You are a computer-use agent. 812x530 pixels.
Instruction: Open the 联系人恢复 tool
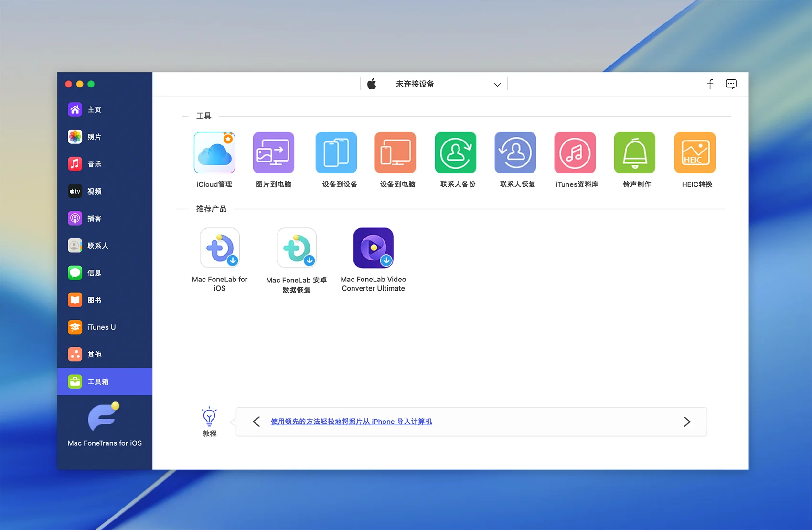tap(515, 153)
